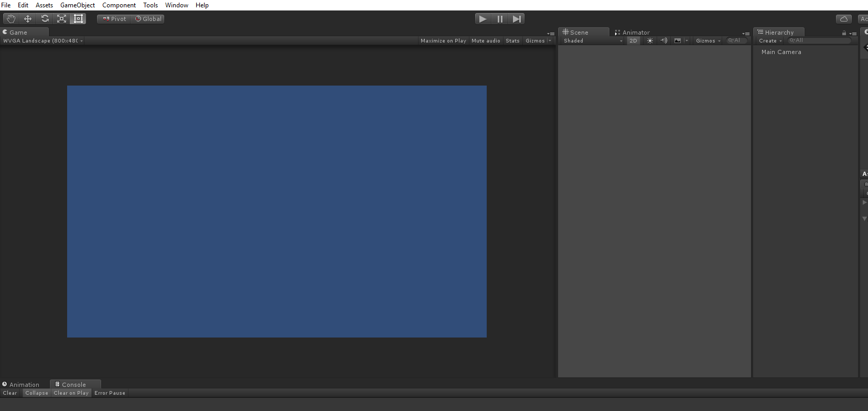This screenshot has height=411, width=868.
Task: Switch to the Animator tab
Action: pyautogui.click(x=632, y=32)
